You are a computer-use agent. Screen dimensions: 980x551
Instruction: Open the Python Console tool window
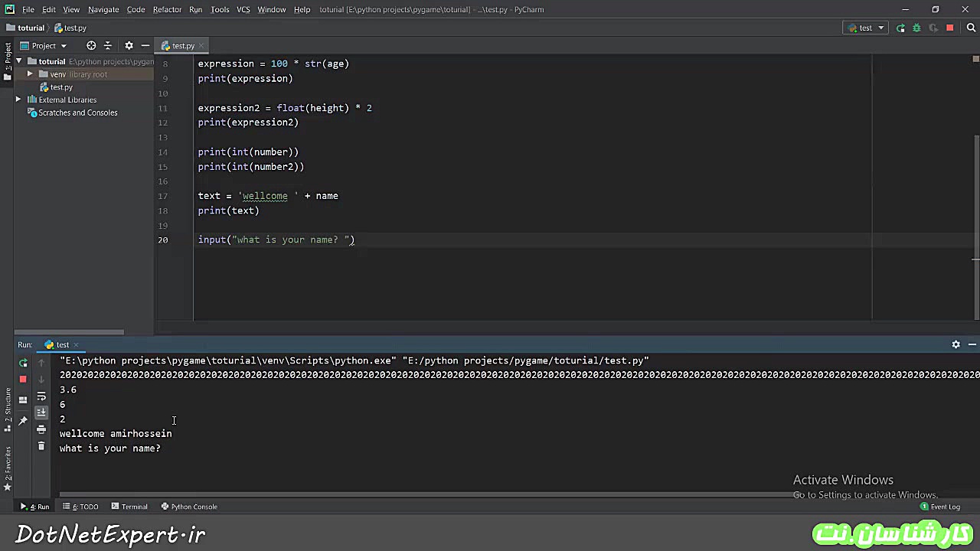click(x=189, y=507)
